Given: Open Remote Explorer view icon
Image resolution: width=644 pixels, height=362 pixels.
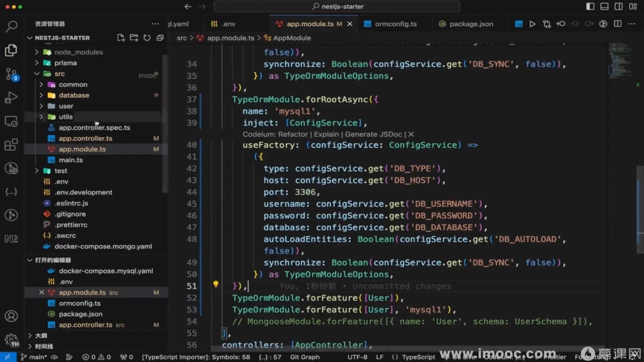Looking at the screenshot, I should pyautogui.click(x=11, y=122).
